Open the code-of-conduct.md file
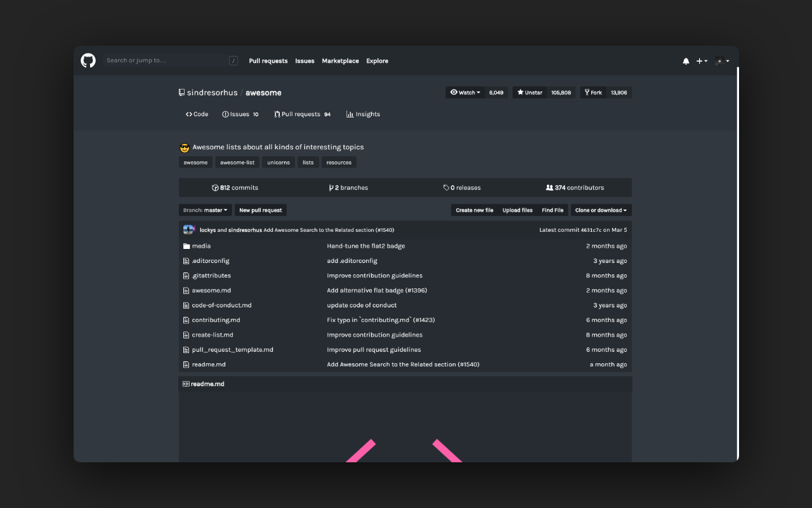 (222, 305)
